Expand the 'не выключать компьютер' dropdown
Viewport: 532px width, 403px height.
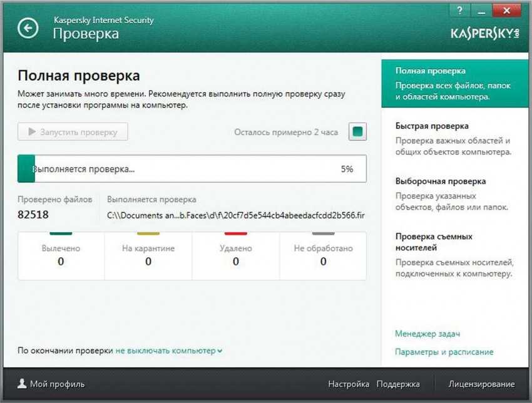click(169, 350)
